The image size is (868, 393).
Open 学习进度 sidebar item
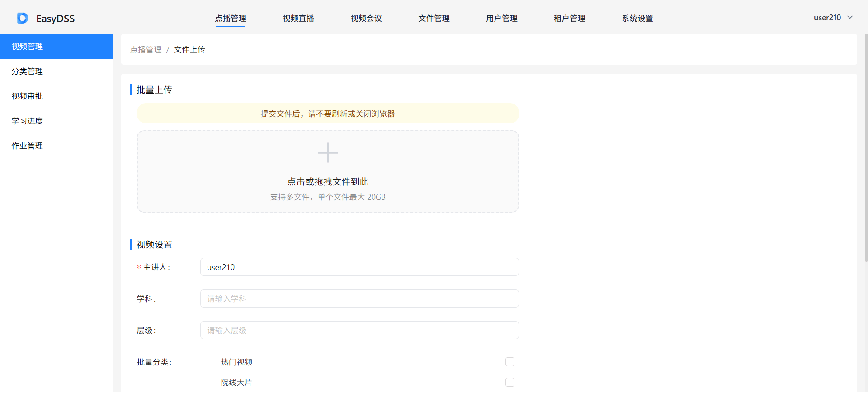(57, 121)
